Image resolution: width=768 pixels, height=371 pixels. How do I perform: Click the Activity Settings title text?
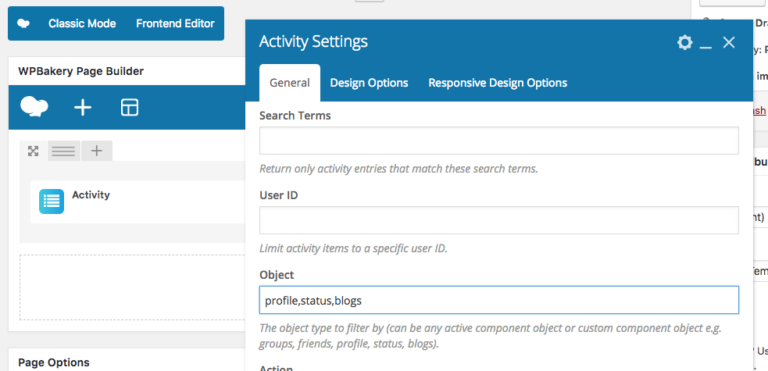click(x=313, y=42)
